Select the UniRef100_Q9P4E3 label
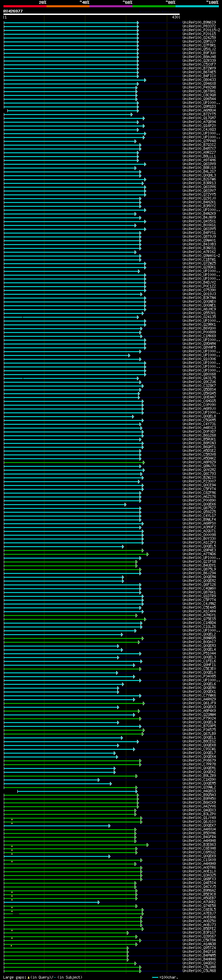 click(x=199, y=550)
